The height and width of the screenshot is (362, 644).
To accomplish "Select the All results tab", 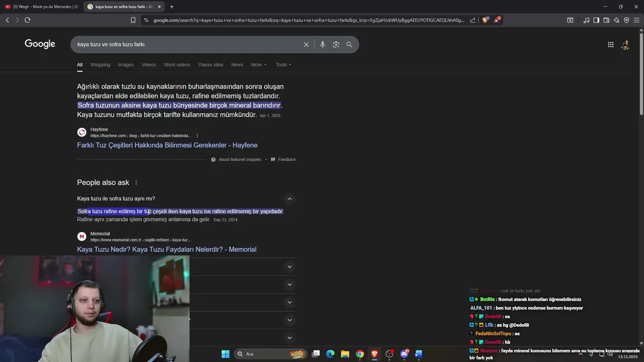I will click(x=79, y=65).
